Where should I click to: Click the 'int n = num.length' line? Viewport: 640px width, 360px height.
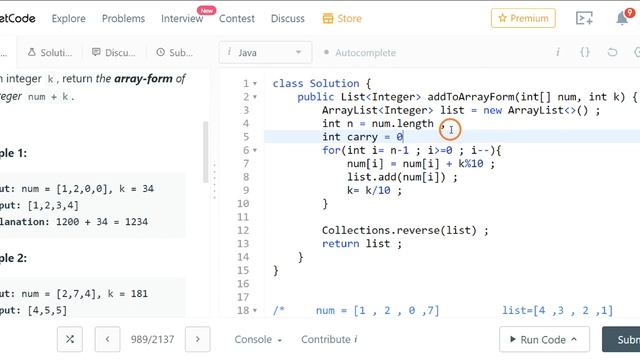click(378, 124)
